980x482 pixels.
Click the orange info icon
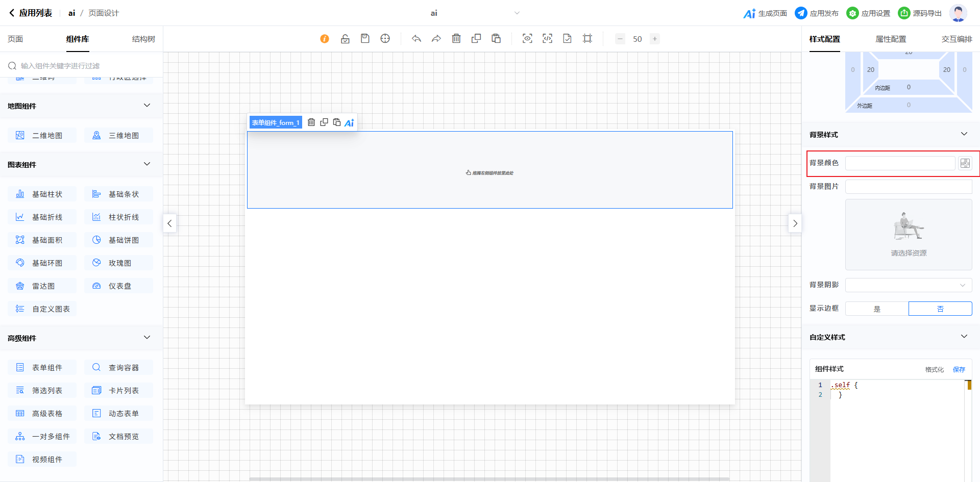pyautogui.click(x=325, y=39)
